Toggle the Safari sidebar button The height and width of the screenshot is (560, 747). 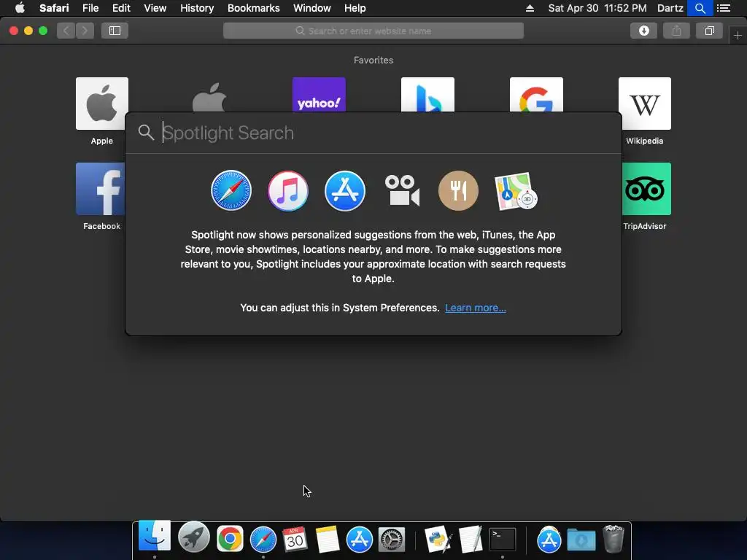(115, 31)
